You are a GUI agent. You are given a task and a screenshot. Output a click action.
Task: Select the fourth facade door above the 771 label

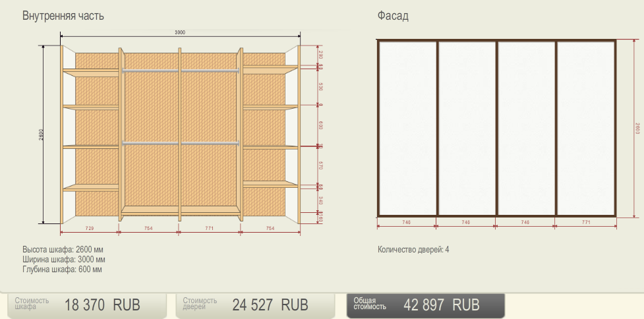(586, 128)
